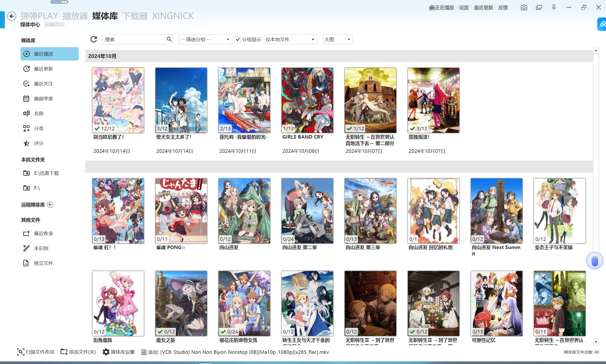Open the 别当欧尼酱了! poster
The width and height of the screenshot is (606, 364).
click(x=118, y=100)
